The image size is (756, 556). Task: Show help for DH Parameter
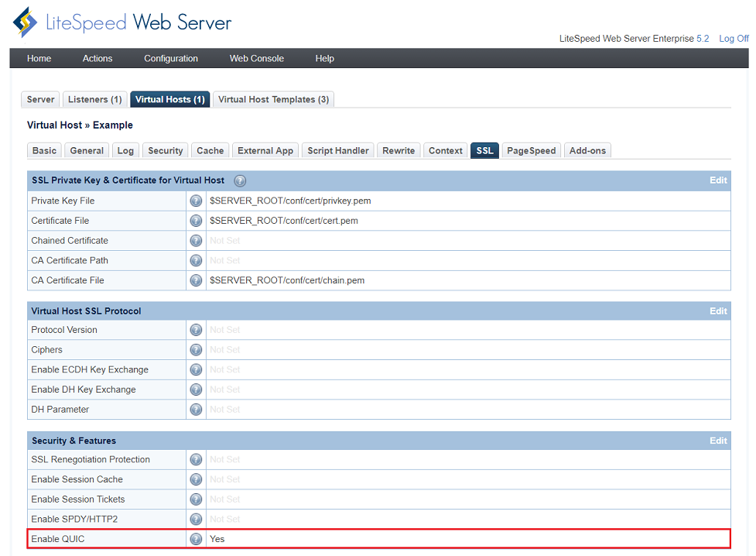[x=196, y=410]
